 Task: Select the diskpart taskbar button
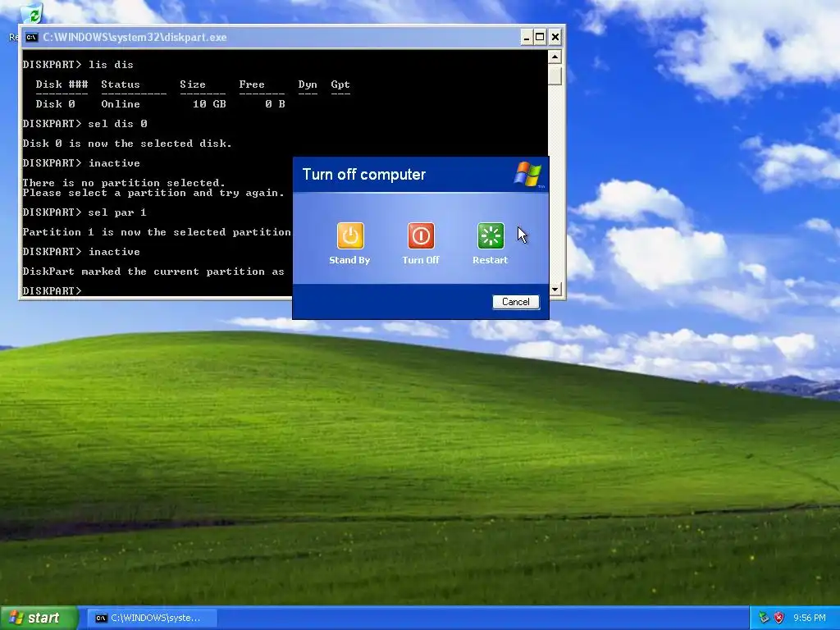152,618
